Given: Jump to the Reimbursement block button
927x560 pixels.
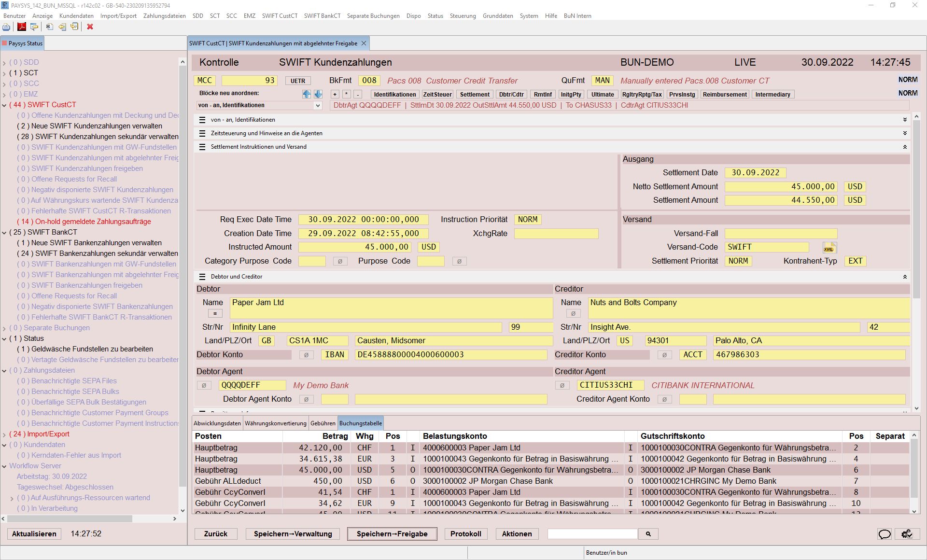Looking at the screenshot, I should (x=725, y=95).
